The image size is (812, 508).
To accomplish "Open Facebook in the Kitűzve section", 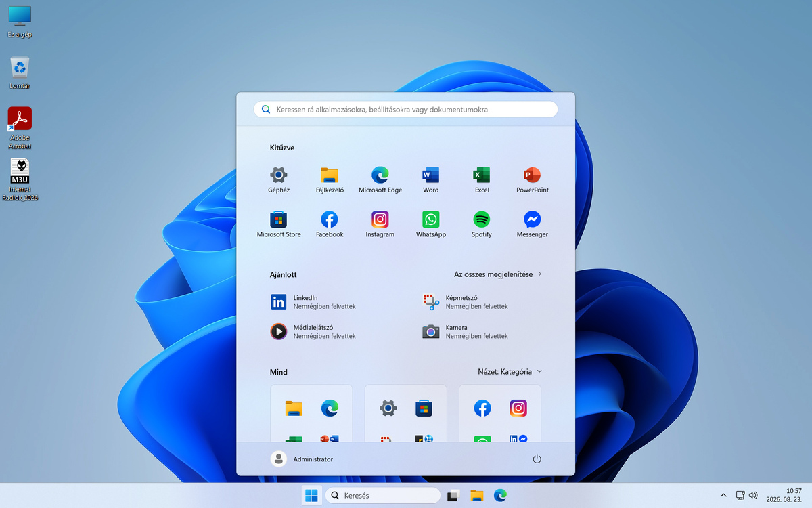I will (330, 225).
